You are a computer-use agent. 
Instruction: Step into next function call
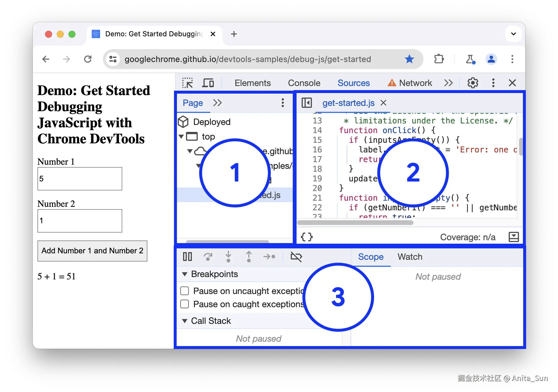(x=228, y=257)
